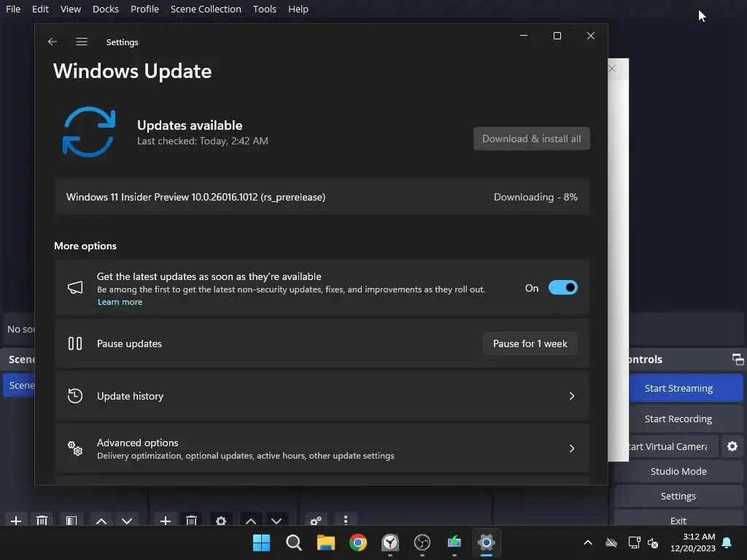Click the Downloading - 8% status text
The height and width of the screenshot is (560, 747).
coord(535,197)
